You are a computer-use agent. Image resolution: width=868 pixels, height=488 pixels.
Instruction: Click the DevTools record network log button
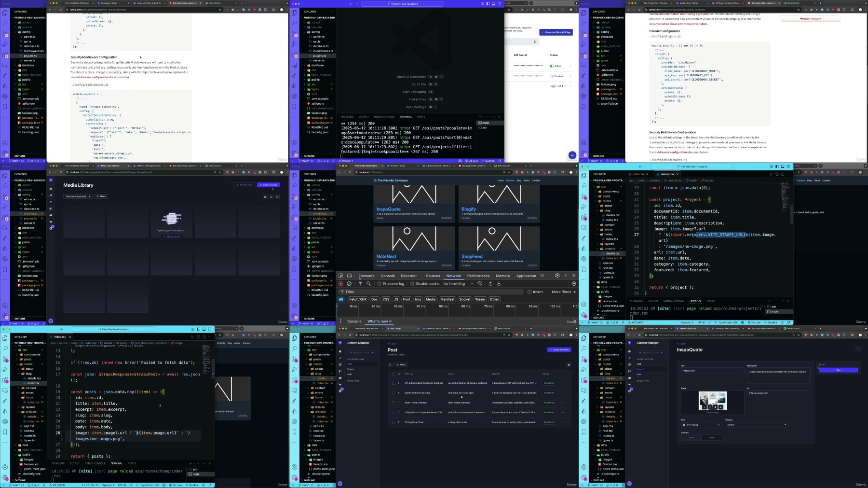pyautogui.click(x=341, y=284)
